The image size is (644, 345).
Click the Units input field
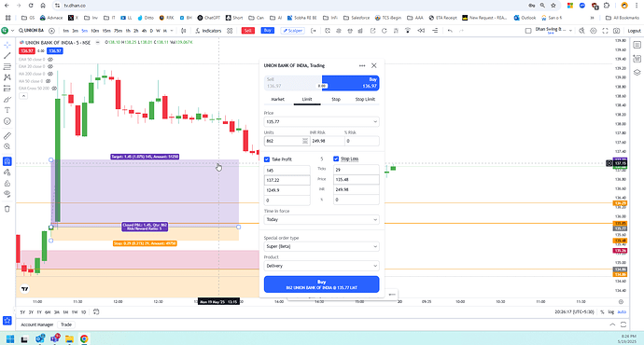coord(287,141)
